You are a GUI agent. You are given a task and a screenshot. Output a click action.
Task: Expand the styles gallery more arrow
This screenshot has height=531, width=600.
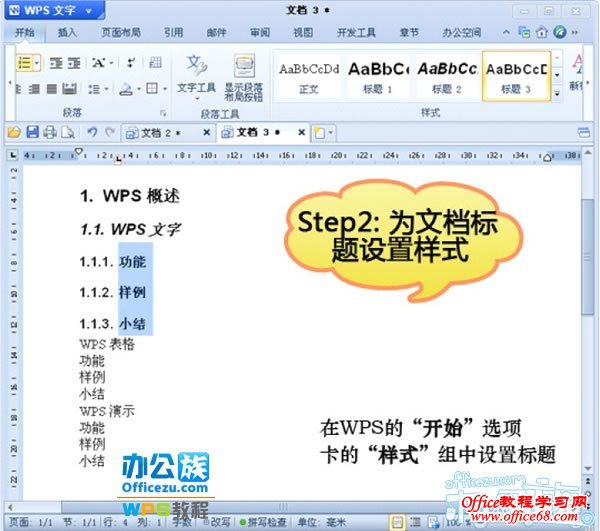click(x=557, y=93)
